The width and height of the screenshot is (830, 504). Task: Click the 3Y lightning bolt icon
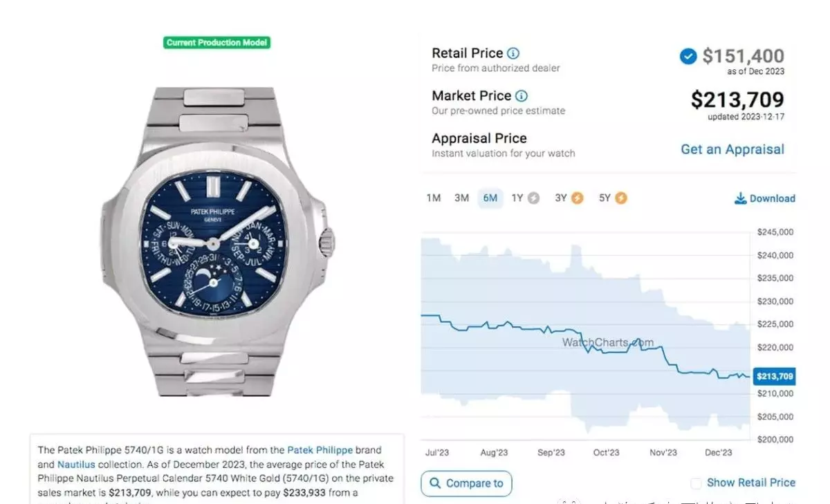point(577,198)
